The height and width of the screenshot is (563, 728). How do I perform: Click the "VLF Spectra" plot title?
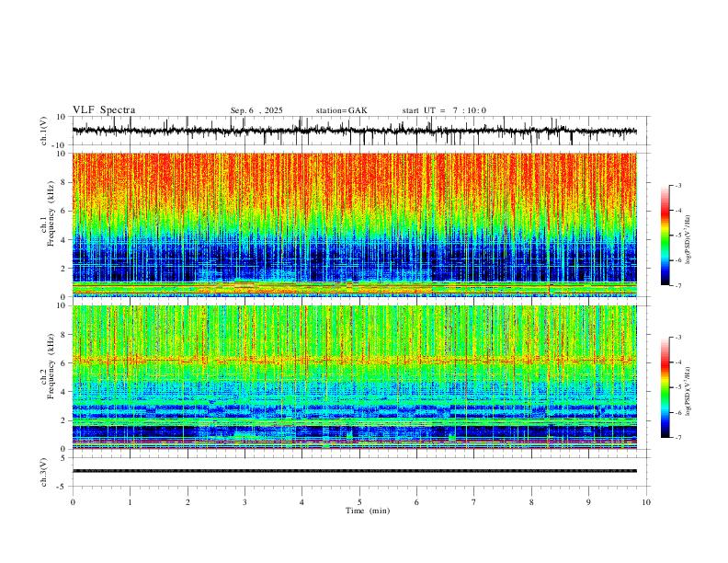point(104,110)
